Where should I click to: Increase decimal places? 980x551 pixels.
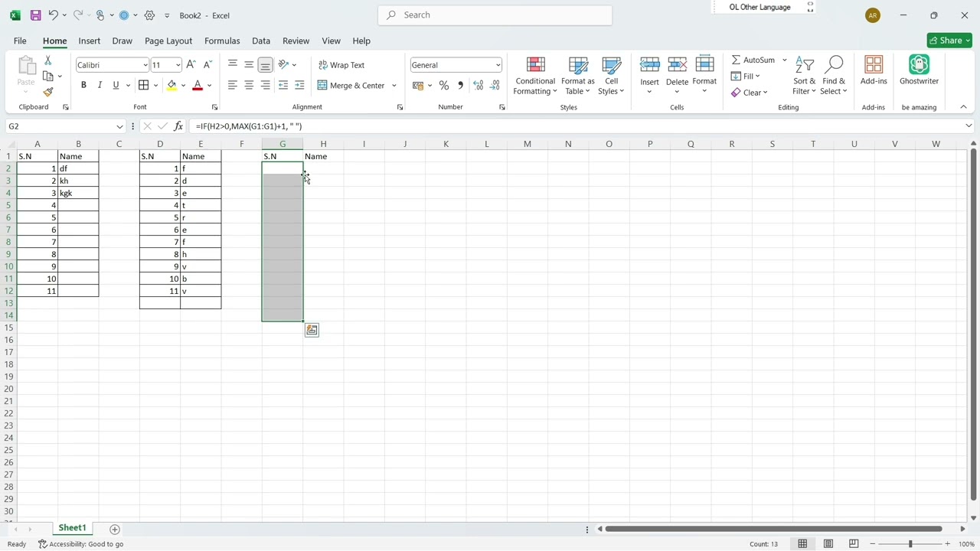point(479,86)
